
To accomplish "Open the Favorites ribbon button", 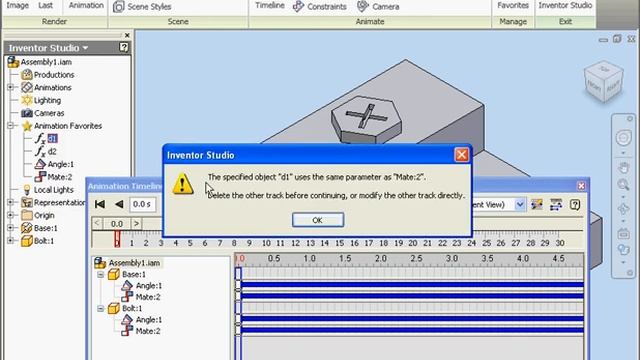I will pos(513,5).
